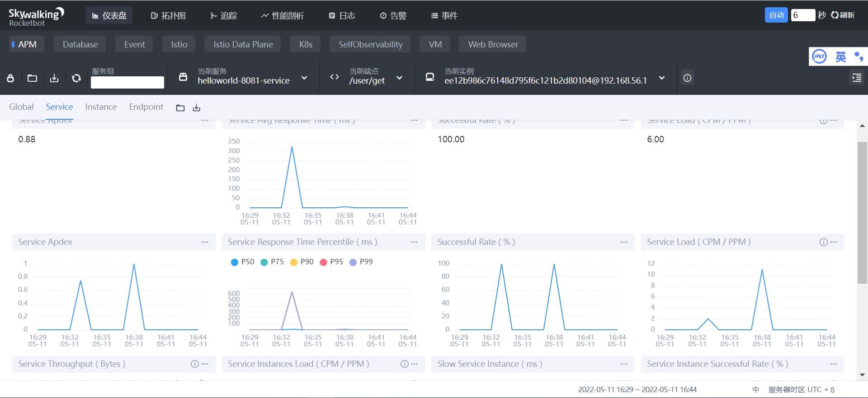This screenshot has height=398, width=868.
Task: Open more options on Service Apdex panel
Action: coord(205,242)
